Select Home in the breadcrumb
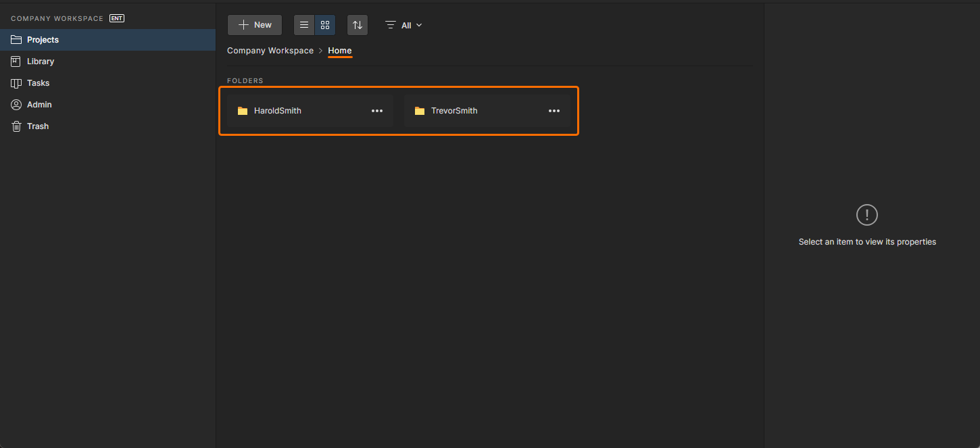Image resolution: width=980 pixels, height=448 pixels. coord(340,51)
